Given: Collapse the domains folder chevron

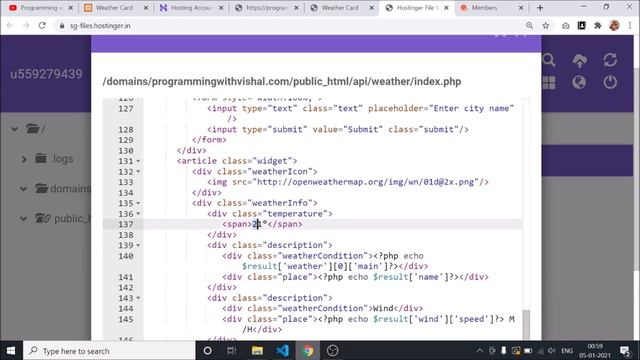Looking at the screenshot, I should click(24, 189).
